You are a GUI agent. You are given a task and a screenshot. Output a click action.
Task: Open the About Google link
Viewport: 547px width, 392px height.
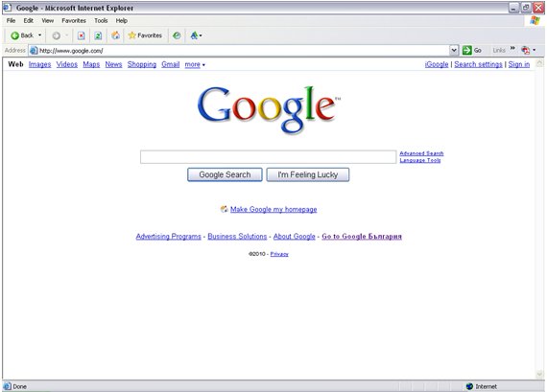[x=294, y=236]
